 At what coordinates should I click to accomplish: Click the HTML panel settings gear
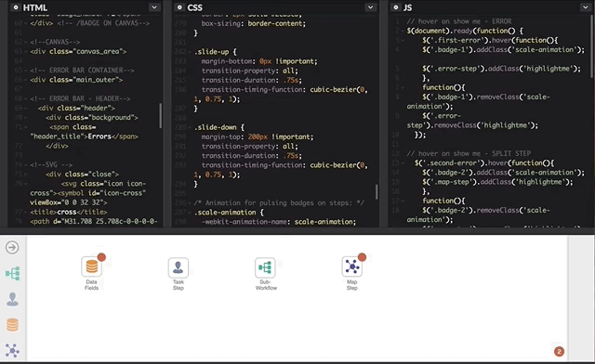pos(16,7)
